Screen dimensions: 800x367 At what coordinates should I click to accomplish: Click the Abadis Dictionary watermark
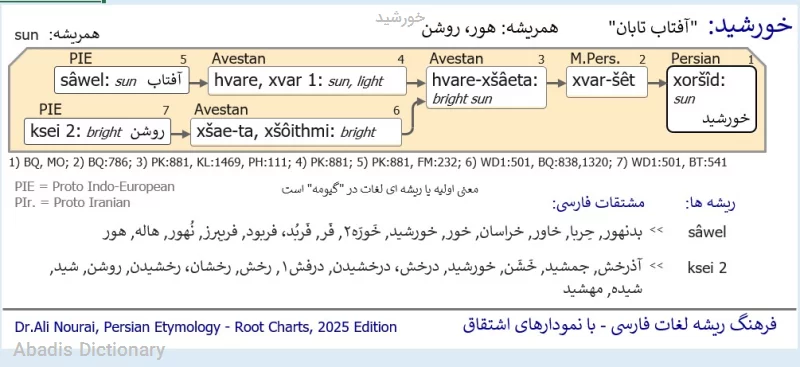point(89,350)
